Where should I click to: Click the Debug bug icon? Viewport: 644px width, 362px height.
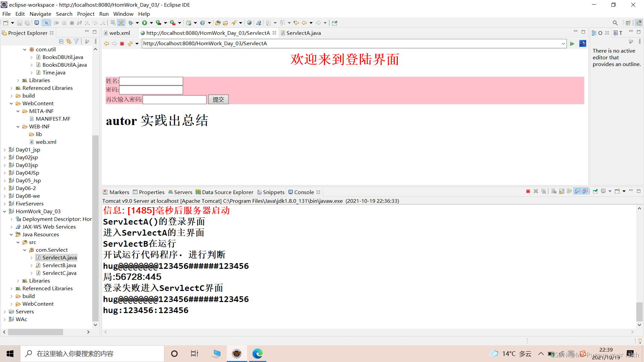pos(131,23)
